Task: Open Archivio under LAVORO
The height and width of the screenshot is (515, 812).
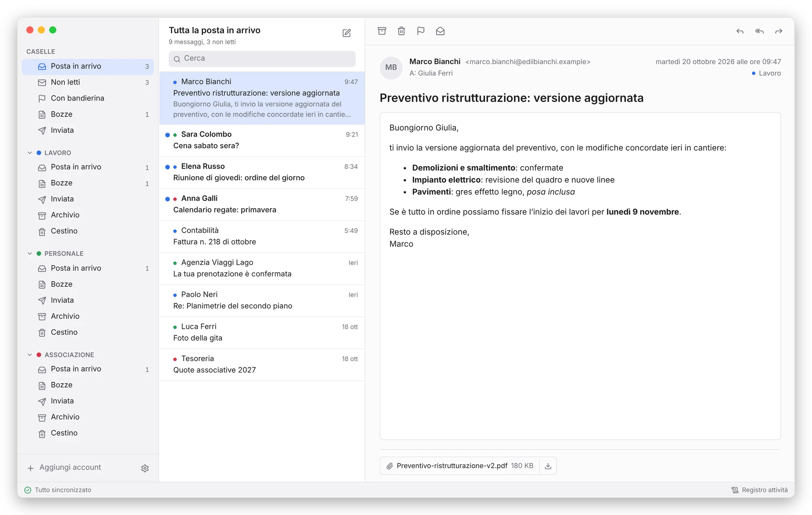Action: (88, 215)
